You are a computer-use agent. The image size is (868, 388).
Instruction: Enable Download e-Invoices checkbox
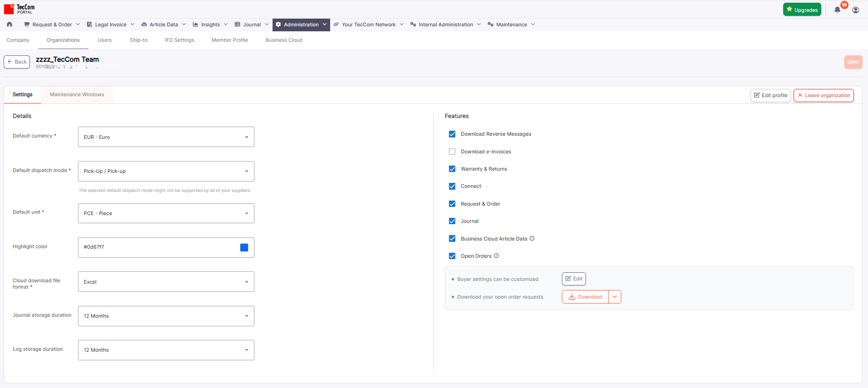[x=452, y=152]
